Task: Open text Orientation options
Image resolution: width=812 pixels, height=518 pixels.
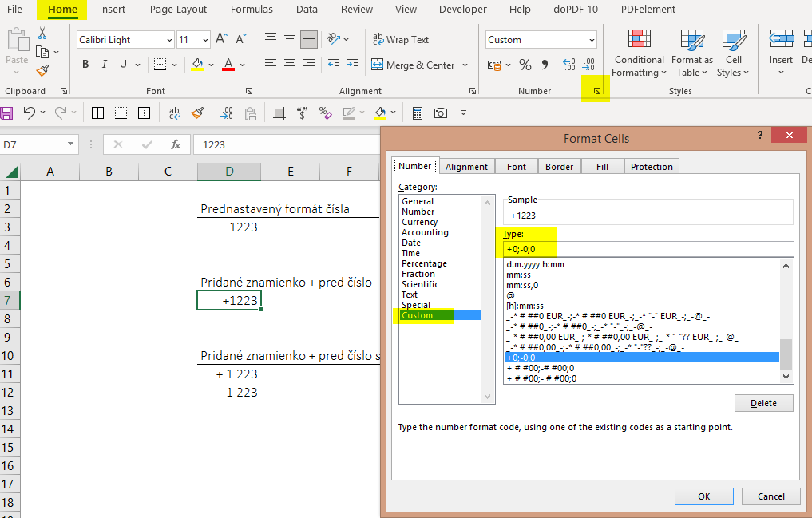Action: click(x=338, y=39)
